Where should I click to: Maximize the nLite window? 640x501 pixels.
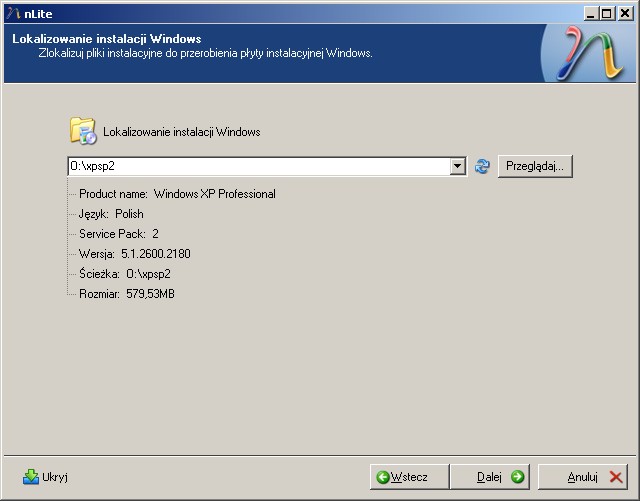(607, 14)
